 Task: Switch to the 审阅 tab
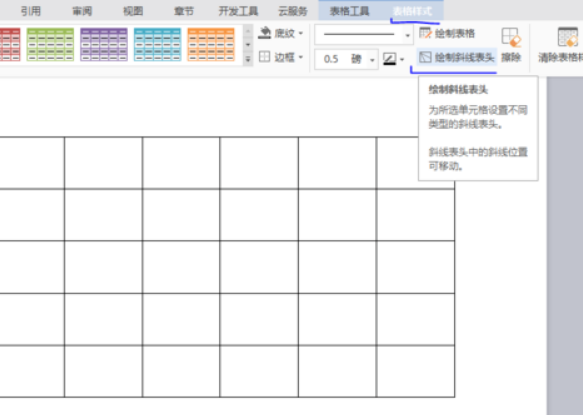[x=82, y=11]
